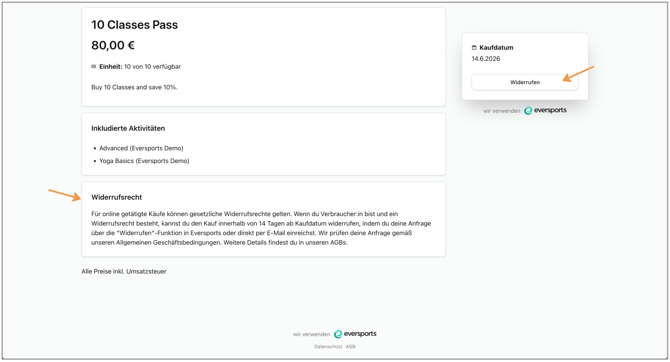Click the Advanced (Eversports Demo) activity
This screenshot has height=362, width=670.
141,148
